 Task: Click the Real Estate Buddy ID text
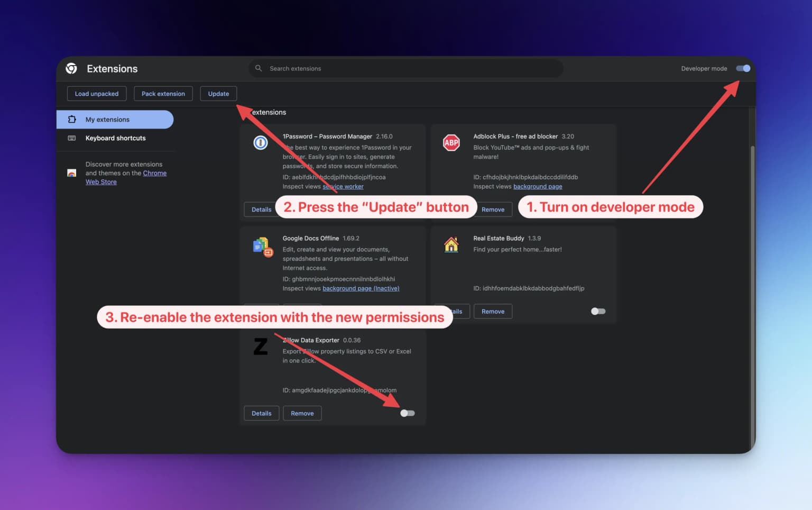click(x=529, y=288)
